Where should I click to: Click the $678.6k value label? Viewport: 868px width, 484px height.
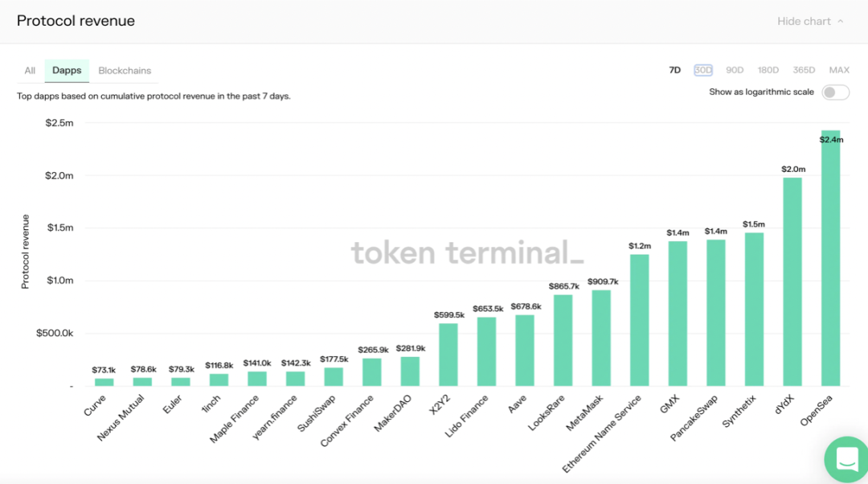pos(526,306)
